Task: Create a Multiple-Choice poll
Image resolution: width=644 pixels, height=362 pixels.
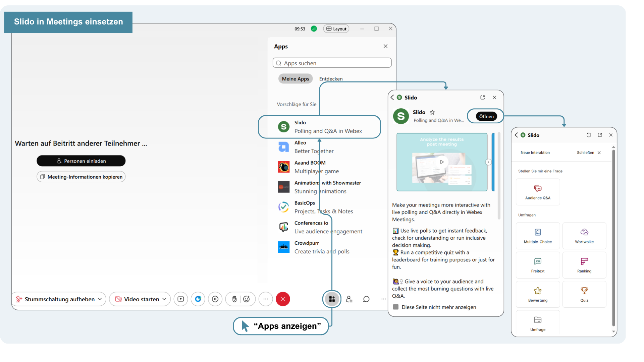Action: click(x=538, y=236)
